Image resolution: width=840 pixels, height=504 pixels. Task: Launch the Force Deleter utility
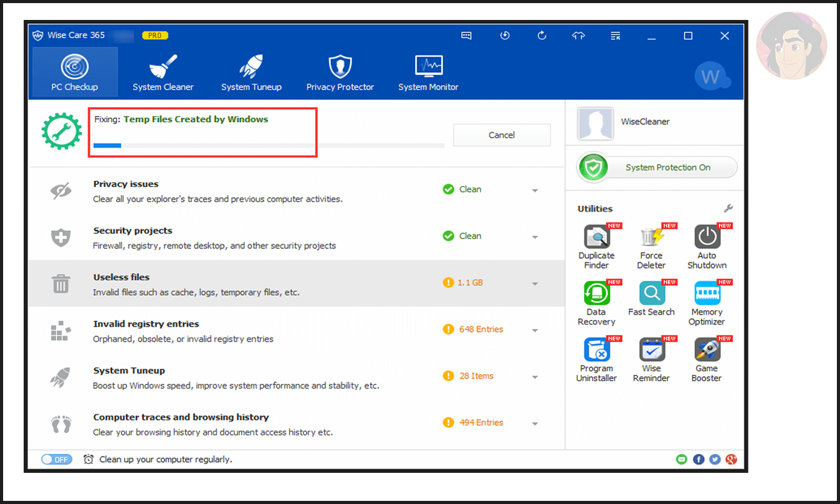click(651, 247)
